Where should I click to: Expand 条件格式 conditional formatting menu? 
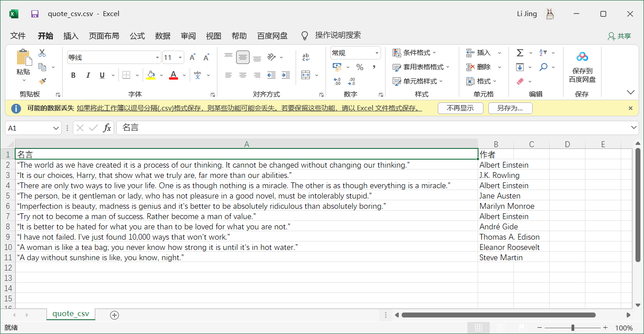pos(414,53)
